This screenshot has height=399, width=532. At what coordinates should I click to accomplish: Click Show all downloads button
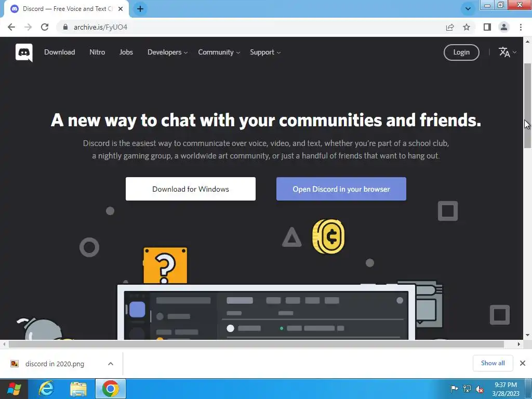point(493,363)
